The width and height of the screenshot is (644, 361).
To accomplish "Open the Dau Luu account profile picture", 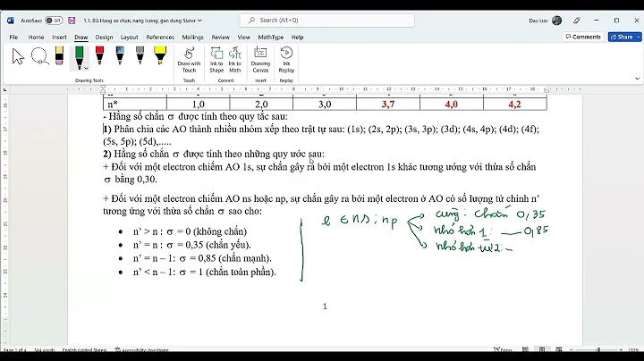I will (x=557, y=20).
